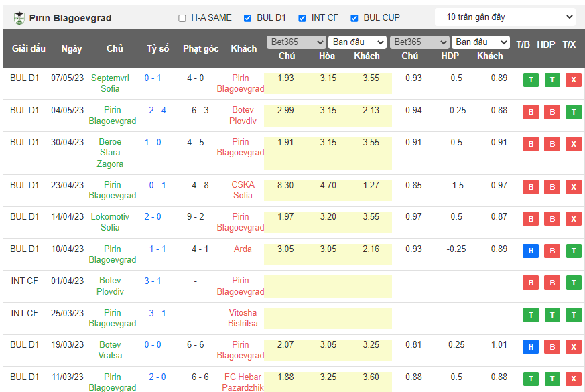Open the first Bet365 bookmaker dropdown

tap(296, 42)
